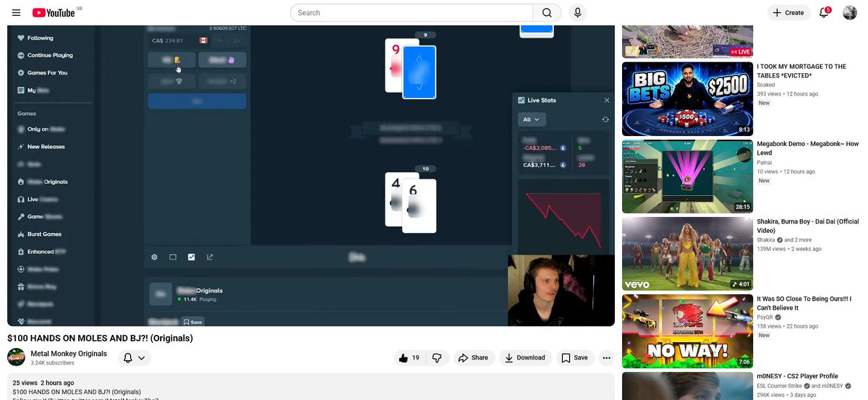The width and height of the screenshot is (868, 400).
Task: Open 'I TOOK MY MORTGAGE TO THE TABLES' thumbnail
Action: coord(687,98)
